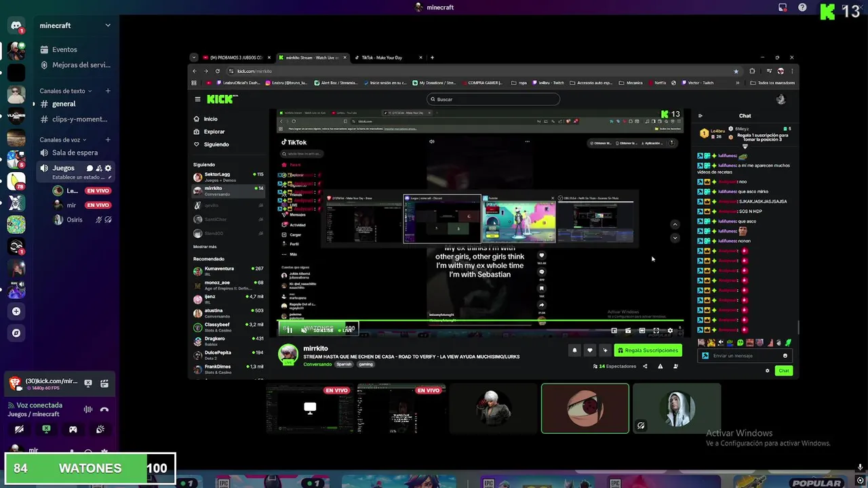This screenshot has height=488, width=868.
Task: Click Enviar un mensaje chat input
Action: 745,355
